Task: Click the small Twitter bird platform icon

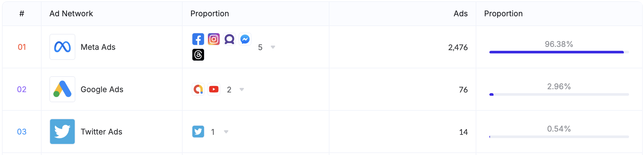Action: tap(198, 132)
